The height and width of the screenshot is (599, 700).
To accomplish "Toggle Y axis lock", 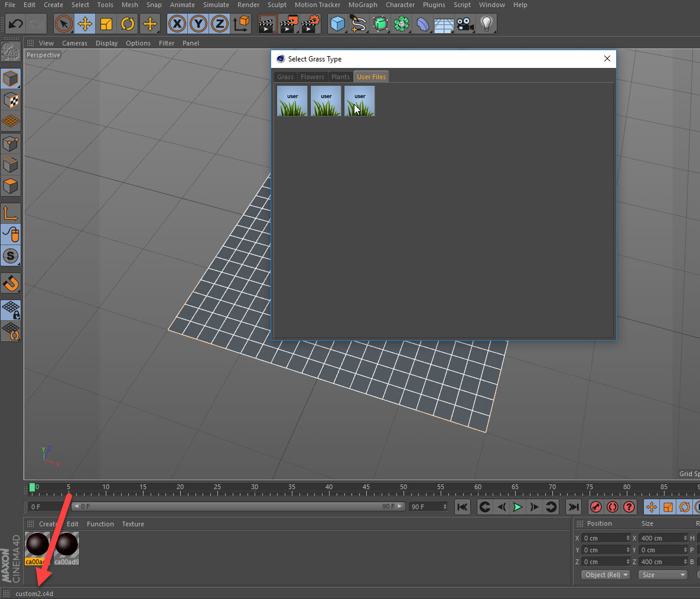I will [198, 24].
